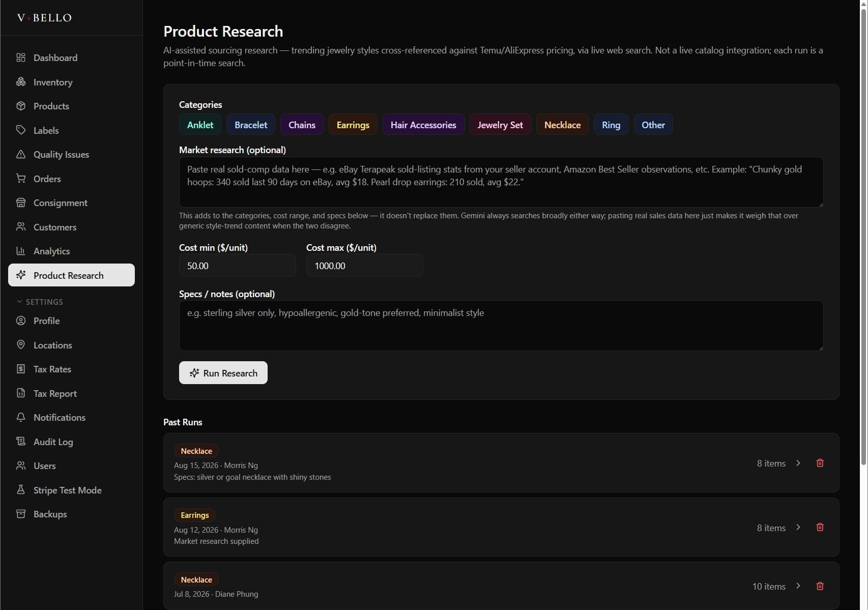The width and height of the screenshot is (868, 610).
Task: Open the Dashboard page
Action: tap(71, 57)
